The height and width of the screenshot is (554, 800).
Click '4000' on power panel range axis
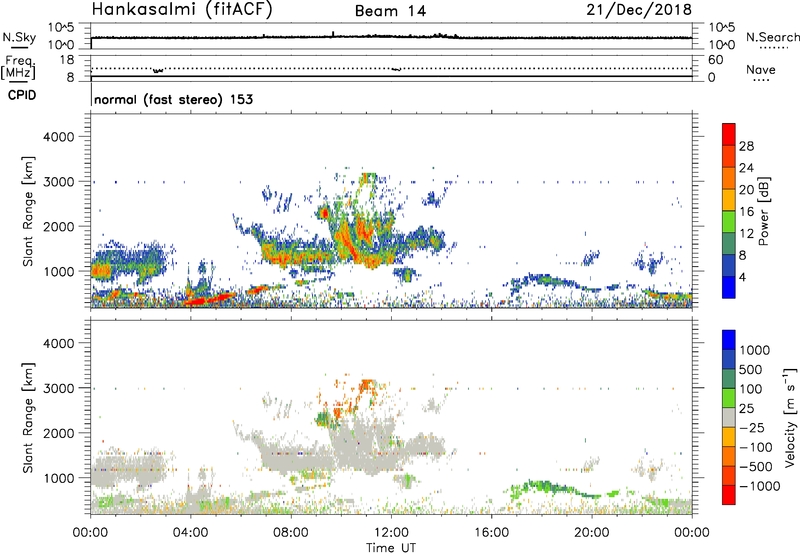pyautogui.click(x=58, y=137)
